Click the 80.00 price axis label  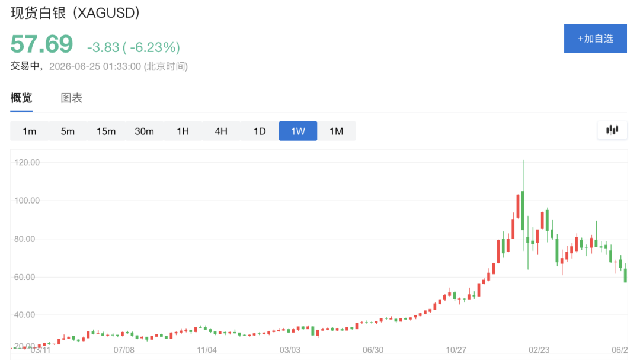[24, 239]
